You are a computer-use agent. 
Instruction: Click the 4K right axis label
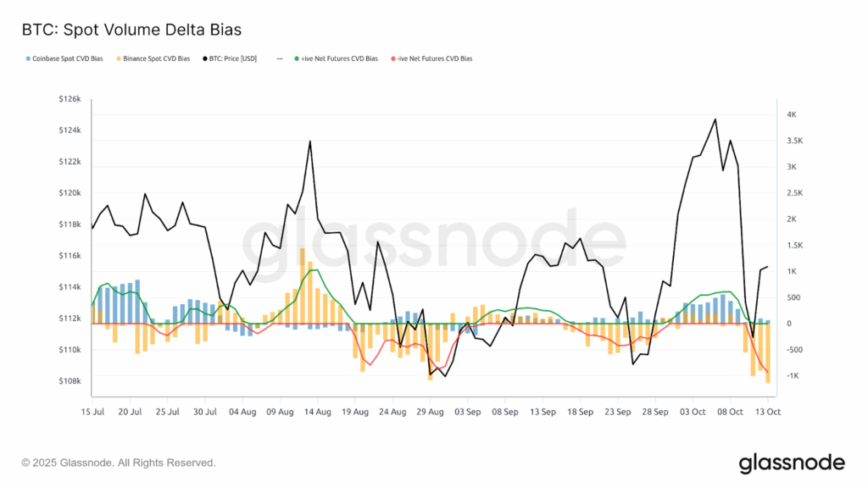(792, 114)
